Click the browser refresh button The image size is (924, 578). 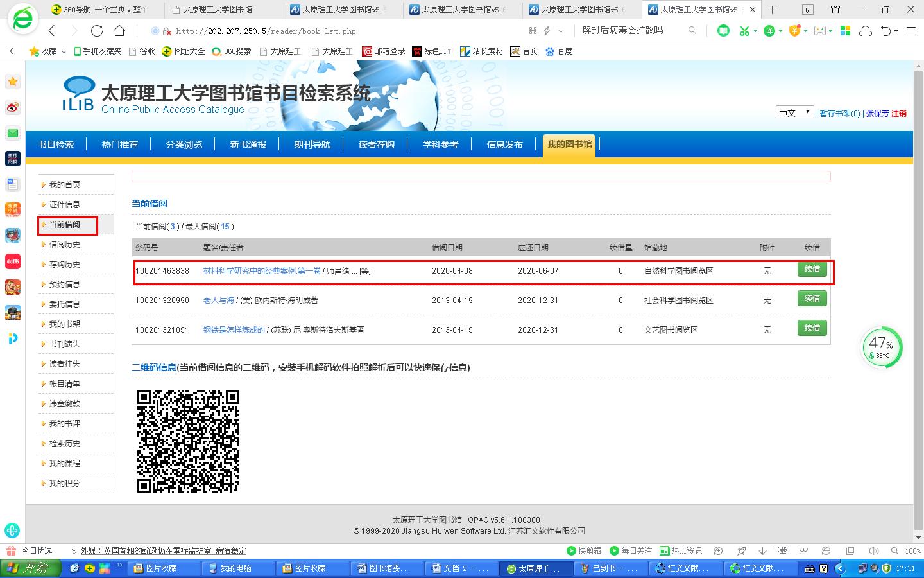click(x=97, y=31)
